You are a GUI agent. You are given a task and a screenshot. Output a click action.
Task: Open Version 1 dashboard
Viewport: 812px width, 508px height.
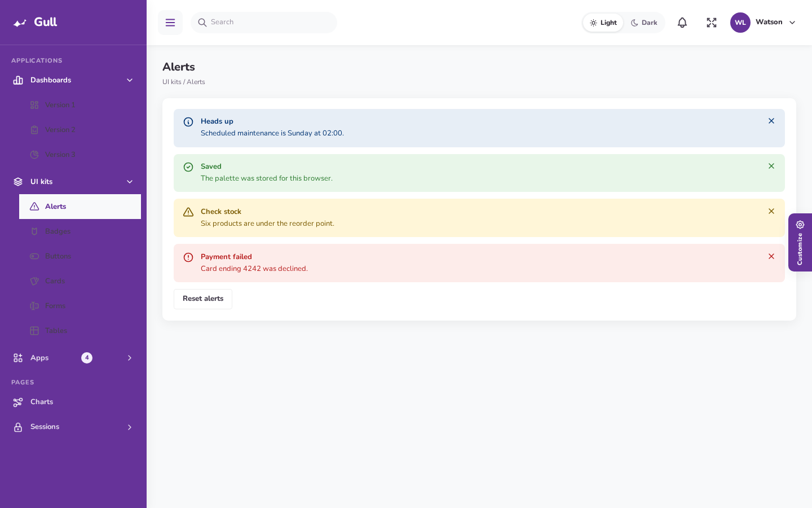click(80, 105)
